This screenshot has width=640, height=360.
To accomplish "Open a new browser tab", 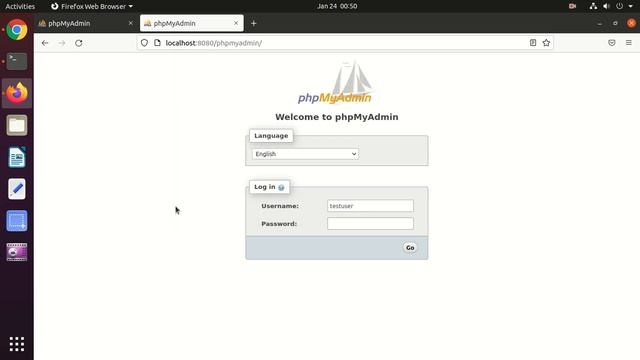I will pos(253,23).
